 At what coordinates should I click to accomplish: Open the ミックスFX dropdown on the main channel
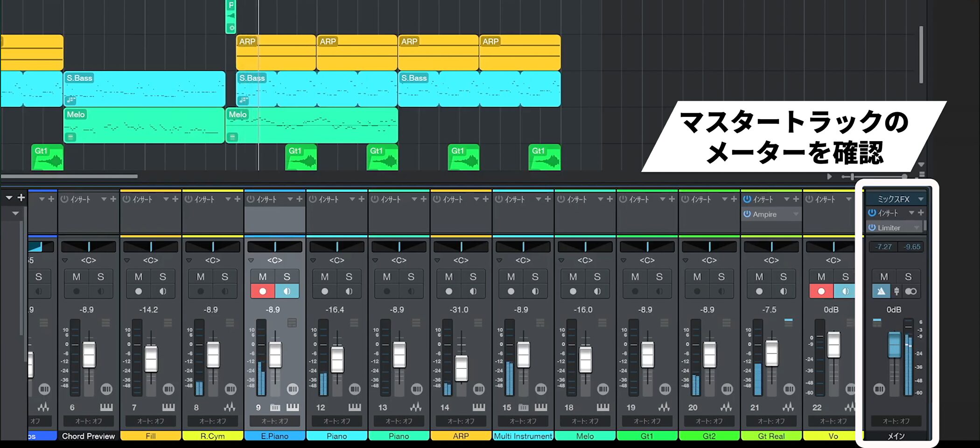tap(920, 199)
